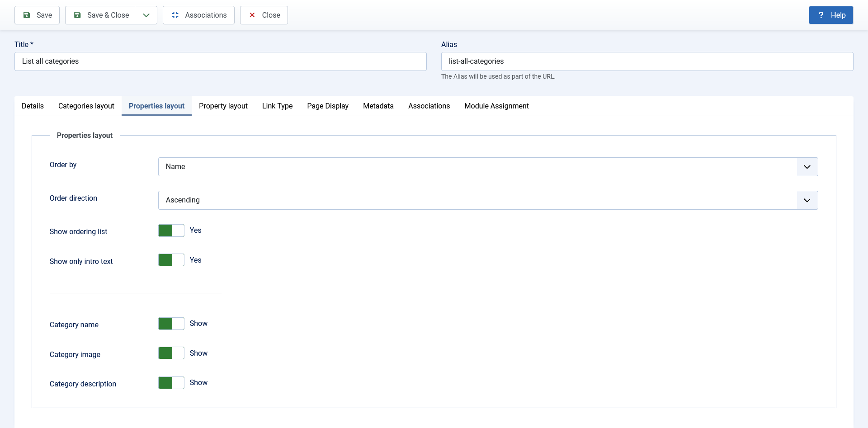Toggle the Show ordering list switch
Screen dimensions: 868x428
tap(171, 230)
